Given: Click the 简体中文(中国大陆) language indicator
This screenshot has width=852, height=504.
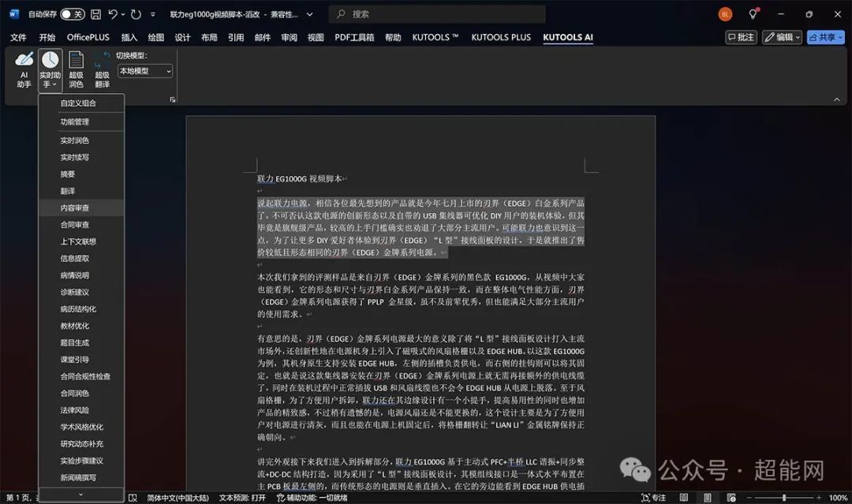Looking at the screenshot, I should [177, 498].
